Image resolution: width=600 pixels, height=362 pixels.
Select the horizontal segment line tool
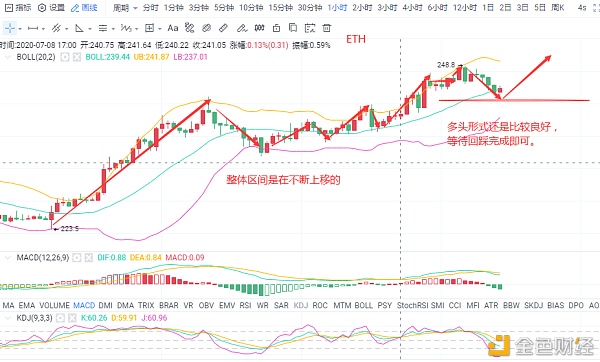(x=33, y=28)
